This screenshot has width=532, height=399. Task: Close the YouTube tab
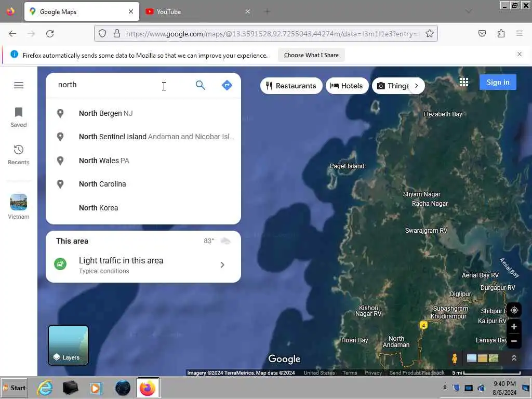pos(248,11)
